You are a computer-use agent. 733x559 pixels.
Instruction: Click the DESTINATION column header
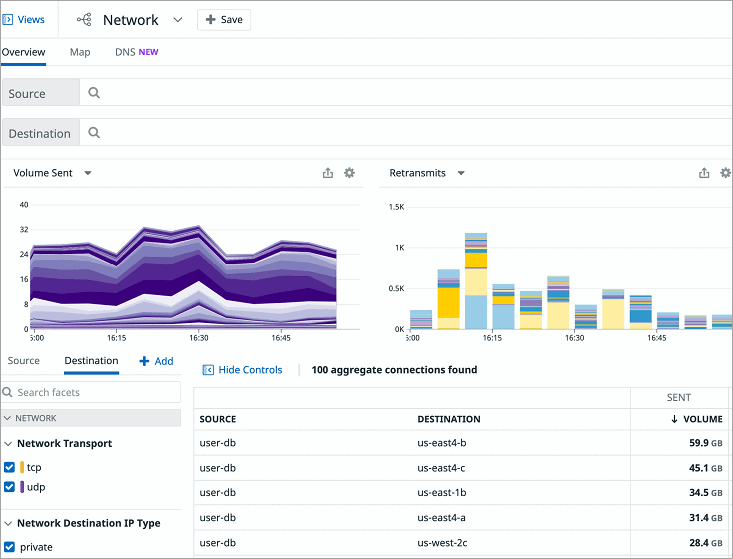coord(449,419)
